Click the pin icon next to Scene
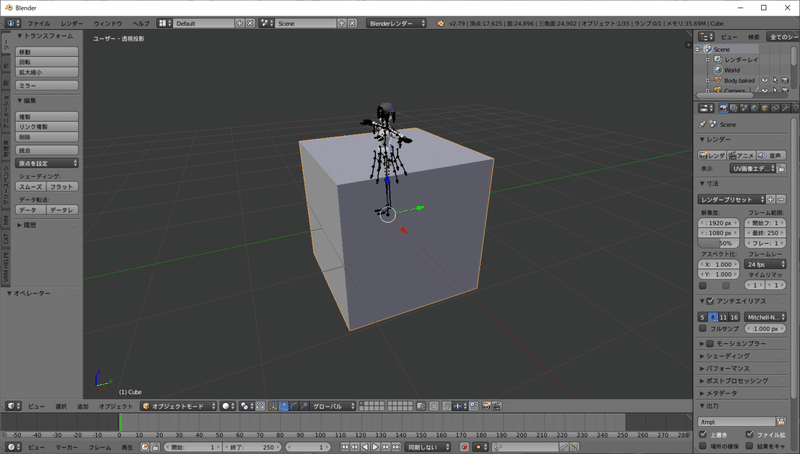Screen dimensions: 800x454 click(703, 124)
